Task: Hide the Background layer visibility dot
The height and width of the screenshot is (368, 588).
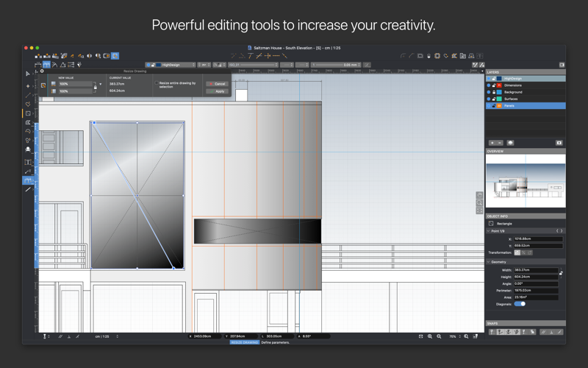Action: [x=489, y=92]
